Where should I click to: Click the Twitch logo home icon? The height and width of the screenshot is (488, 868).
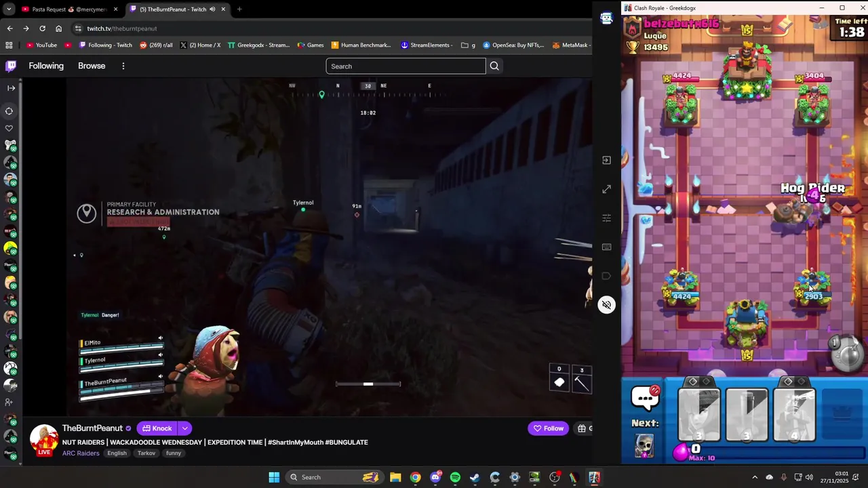click(x=11, y=66)
